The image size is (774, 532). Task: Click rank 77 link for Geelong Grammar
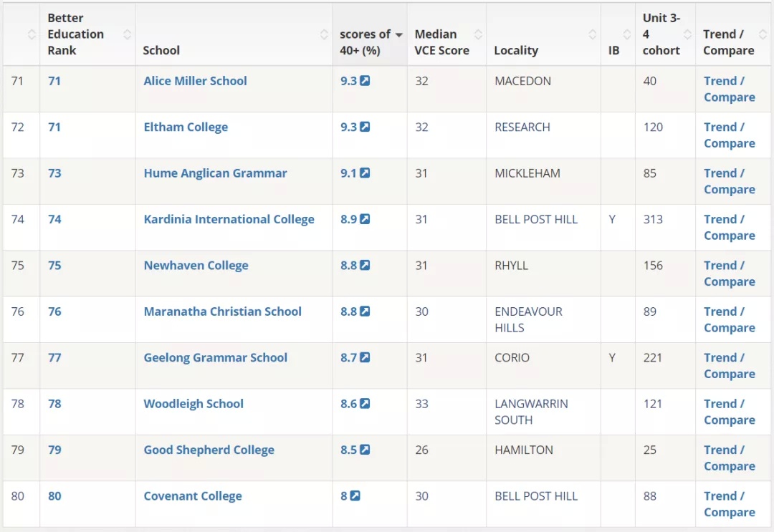click(54, 357)
